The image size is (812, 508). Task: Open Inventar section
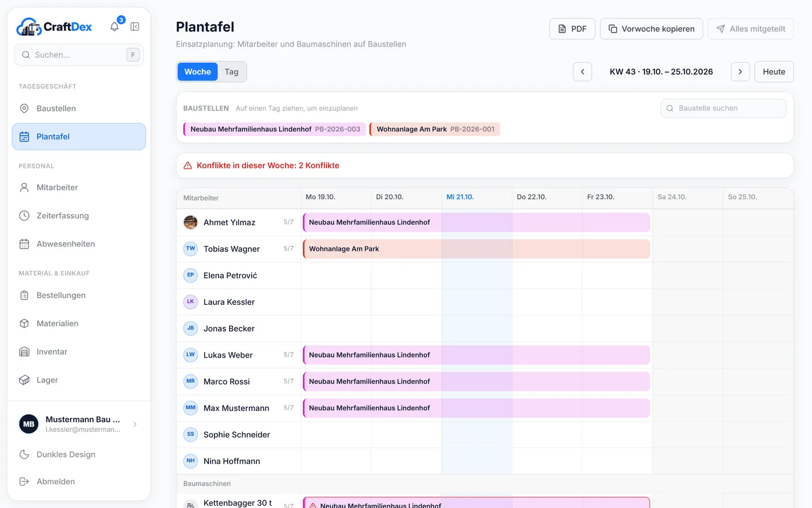pyautogui.click(x=79, y=352)
